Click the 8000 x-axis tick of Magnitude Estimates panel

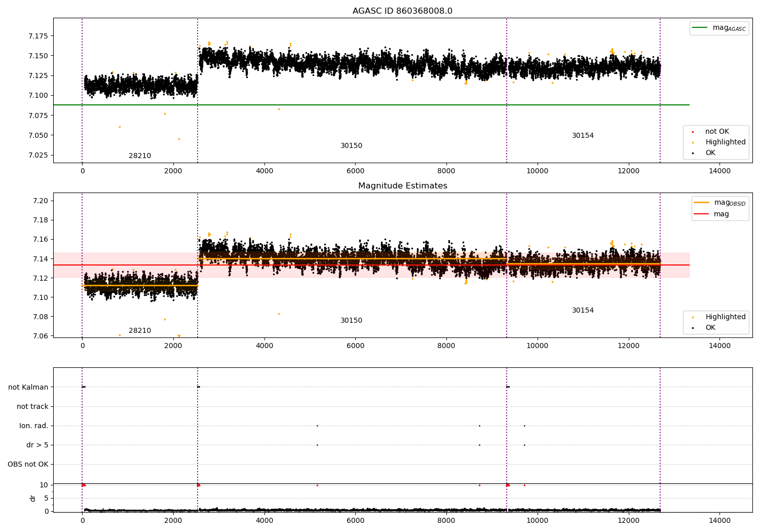(x=446, y=346)
